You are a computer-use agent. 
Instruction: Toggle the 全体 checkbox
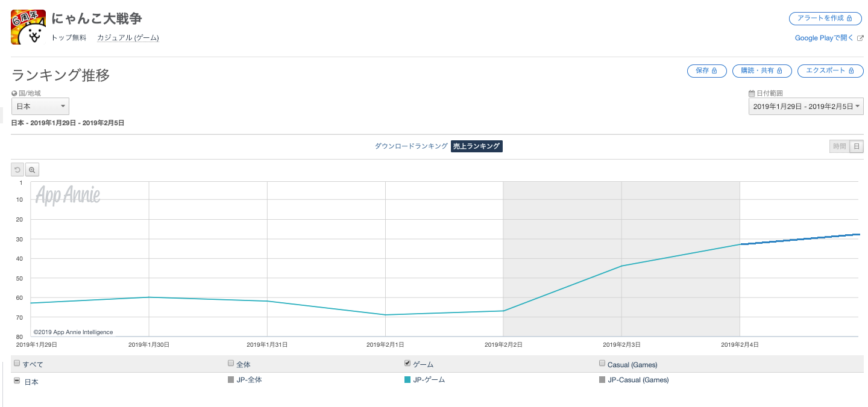[231, 363]
